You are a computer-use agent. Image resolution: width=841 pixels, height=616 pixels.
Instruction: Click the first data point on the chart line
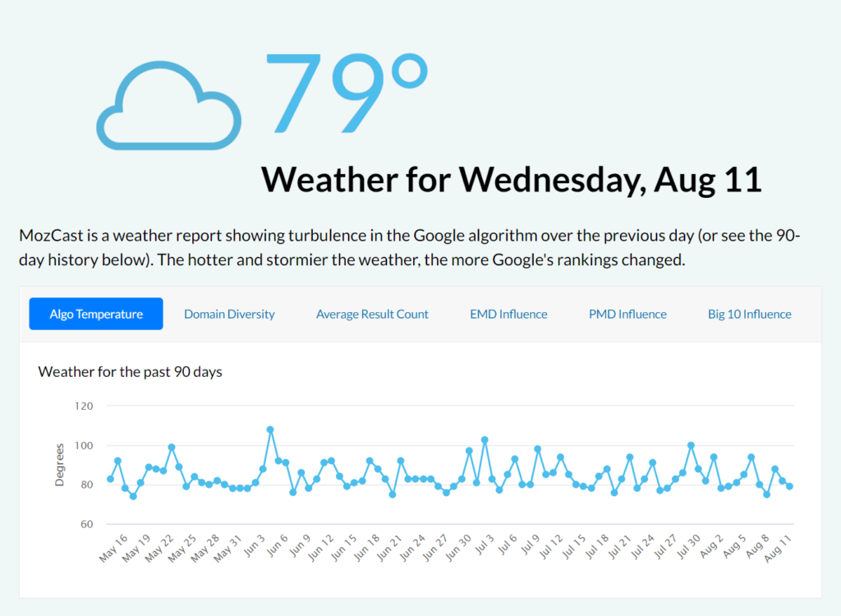pyautogui.click(x=110, y=479)
